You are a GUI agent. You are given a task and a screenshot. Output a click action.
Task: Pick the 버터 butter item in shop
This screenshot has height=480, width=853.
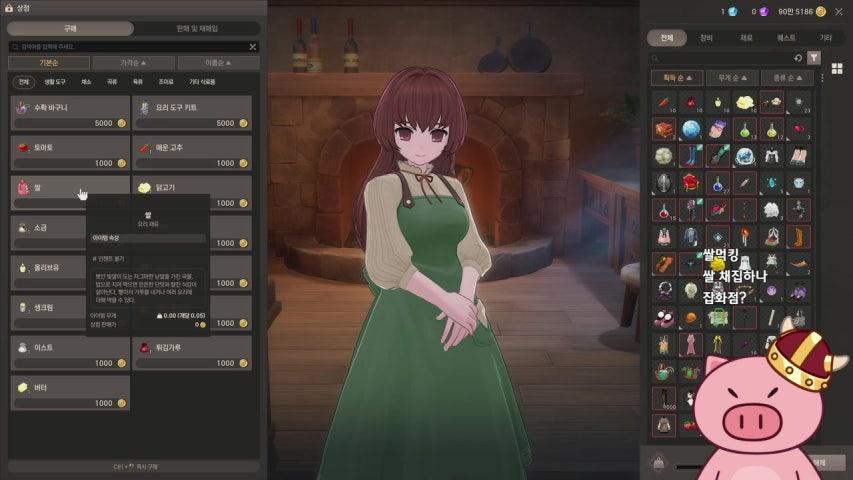[x=70, y=393]
